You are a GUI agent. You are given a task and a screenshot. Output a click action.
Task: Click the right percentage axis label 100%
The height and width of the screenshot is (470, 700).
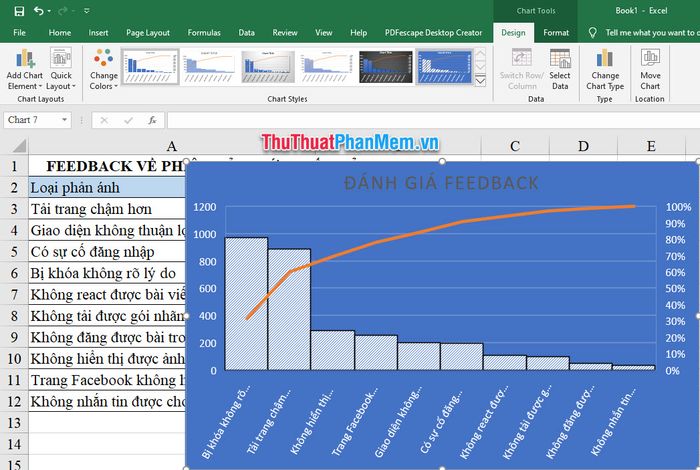point(678,207)
